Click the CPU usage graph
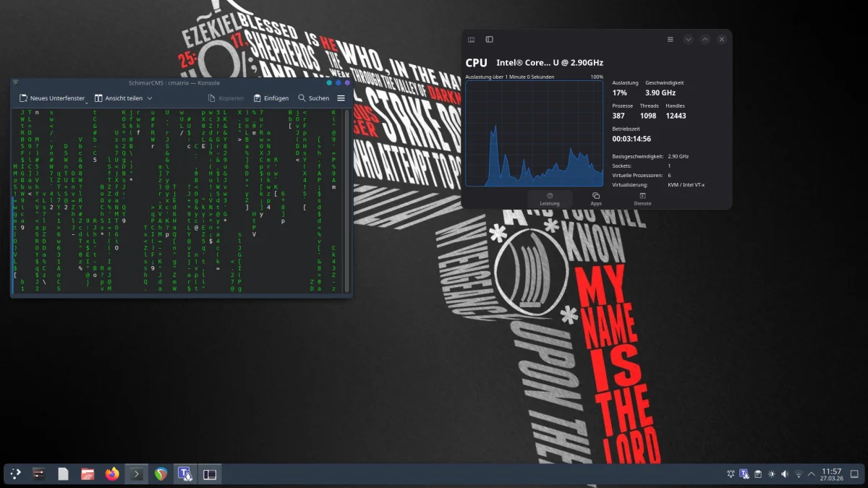 [x=534, y=134]
